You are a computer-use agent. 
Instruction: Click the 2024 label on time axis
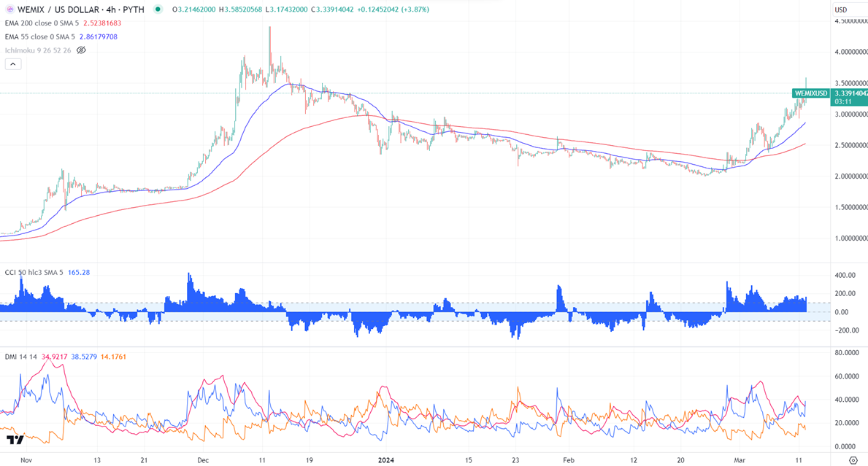click(x=386, y=460)
